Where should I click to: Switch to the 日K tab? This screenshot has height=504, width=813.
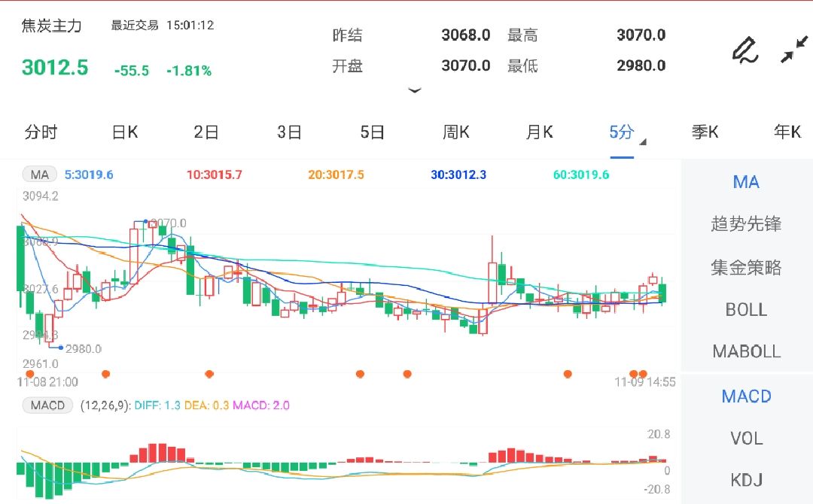pos(125,132)
